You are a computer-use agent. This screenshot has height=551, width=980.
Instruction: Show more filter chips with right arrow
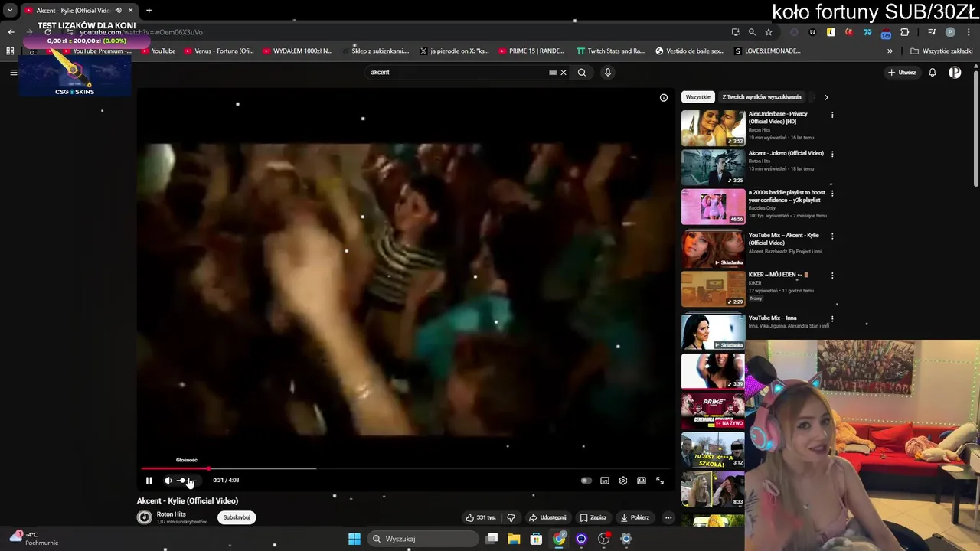[x=826, y=97]
